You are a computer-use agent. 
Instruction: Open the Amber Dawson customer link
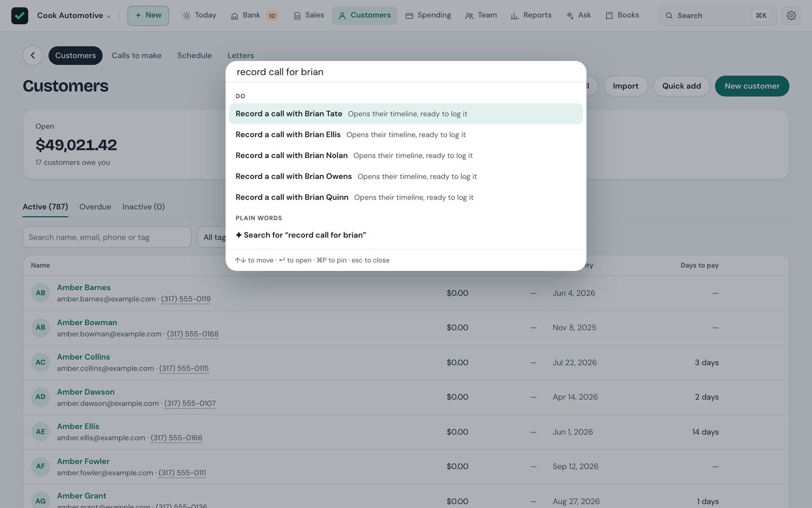pyautogui.click(x=86, y=392)
